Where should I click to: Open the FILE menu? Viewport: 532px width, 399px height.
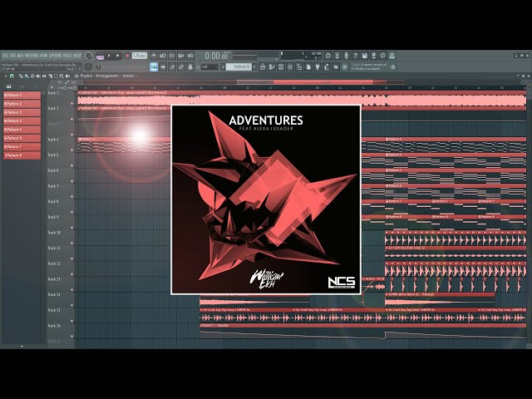coord(5,56)
